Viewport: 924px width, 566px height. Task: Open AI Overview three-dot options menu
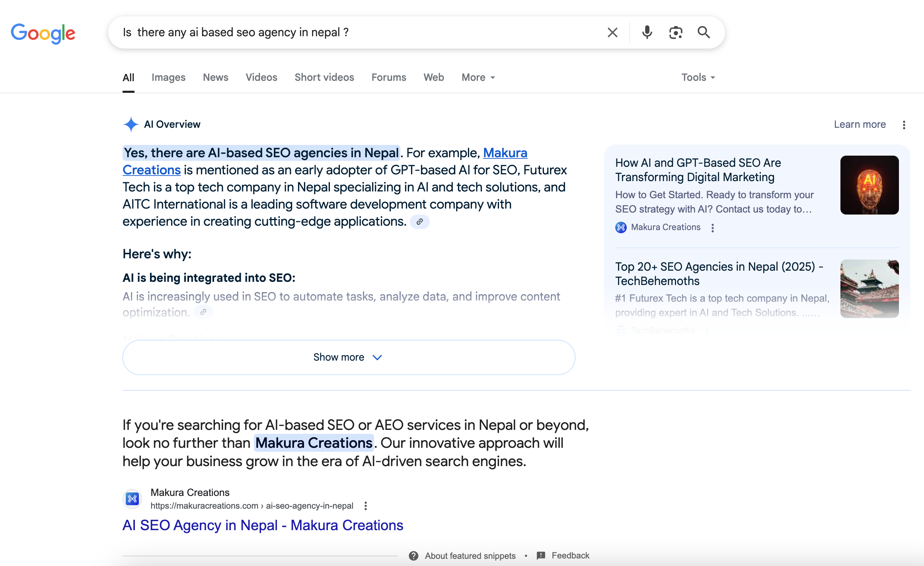click(x=904, y=125)
